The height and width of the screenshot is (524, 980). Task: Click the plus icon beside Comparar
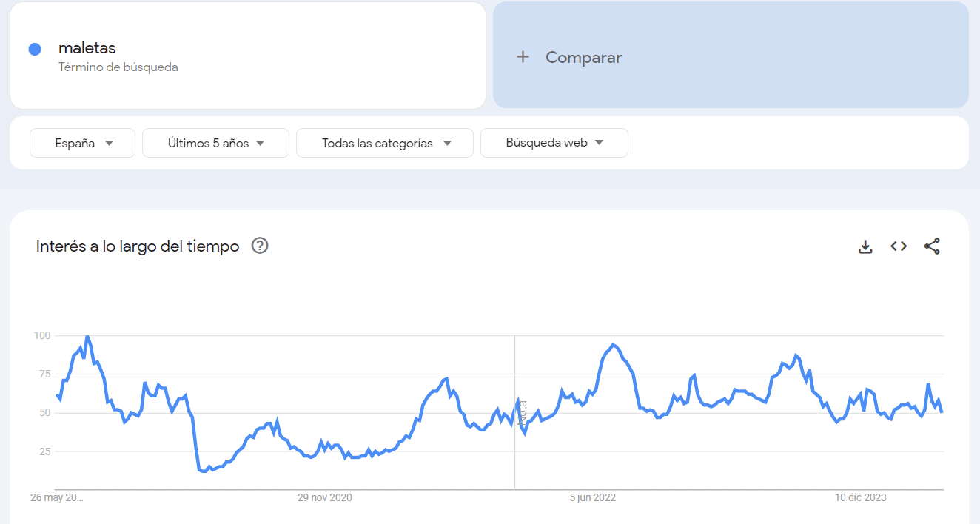tap(523, 57)
